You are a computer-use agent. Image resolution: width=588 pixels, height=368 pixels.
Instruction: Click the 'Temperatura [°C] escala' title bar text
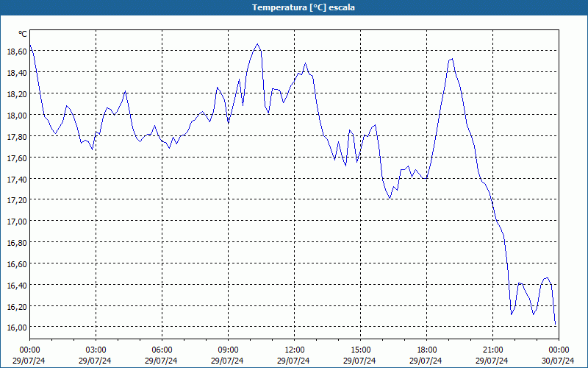point(304,7)
